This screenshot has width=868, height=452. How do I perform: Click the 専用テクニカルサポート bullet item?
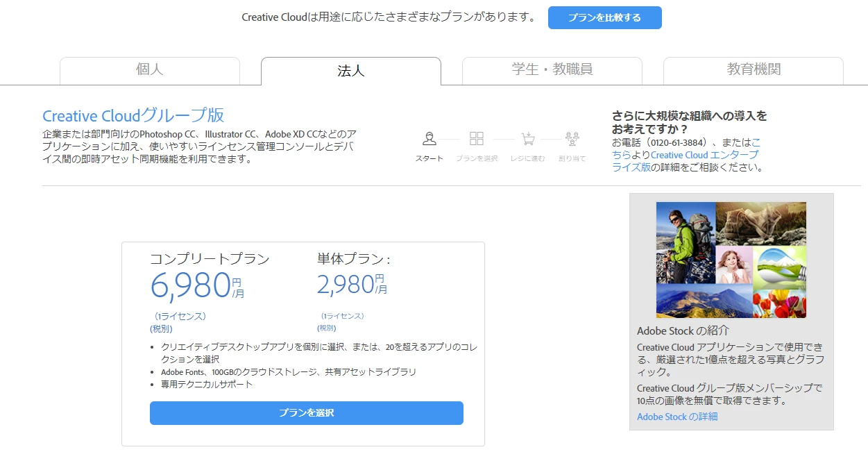coord(207,385)
